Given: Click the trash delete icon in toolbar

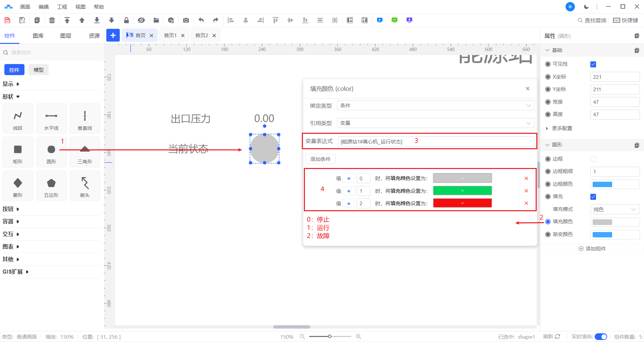Looking at the screenshot, I should 52,20.
